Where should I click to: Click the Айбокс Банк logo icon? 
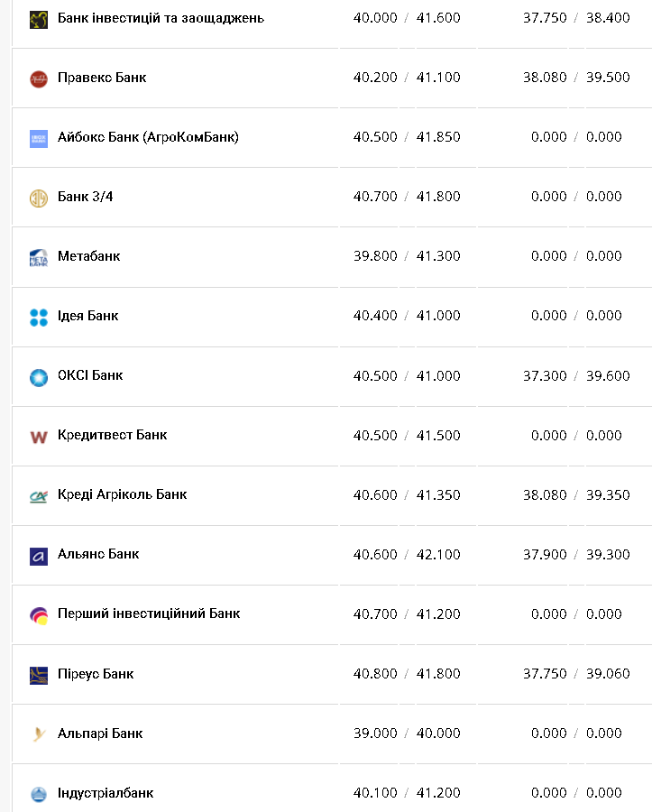38,138
